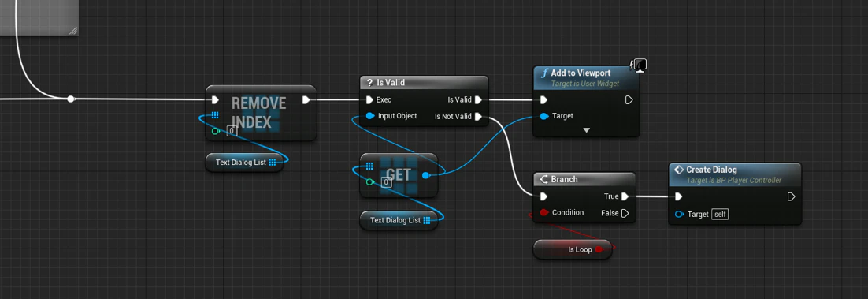Click the Branch True output pin
Image resolution: width=868 pixels, height=299 pixels.
[x=625, y=196]
